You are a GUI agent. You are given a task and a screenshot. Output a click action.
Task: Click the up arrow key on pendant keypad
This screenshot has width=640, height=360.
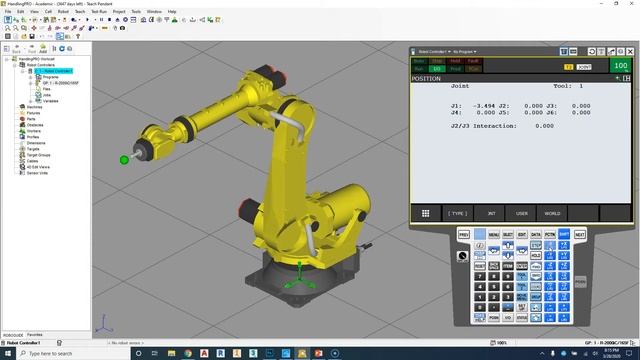(508, 245)
